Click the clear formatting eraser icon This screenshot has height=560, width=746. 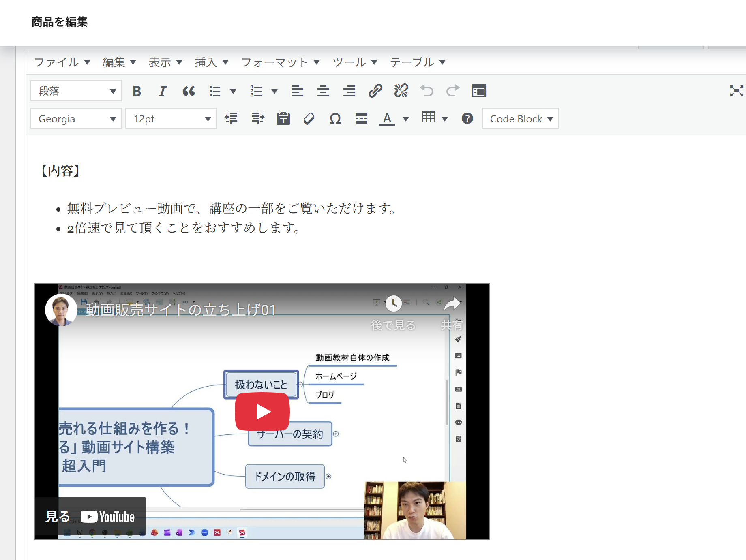click(309, 119)
